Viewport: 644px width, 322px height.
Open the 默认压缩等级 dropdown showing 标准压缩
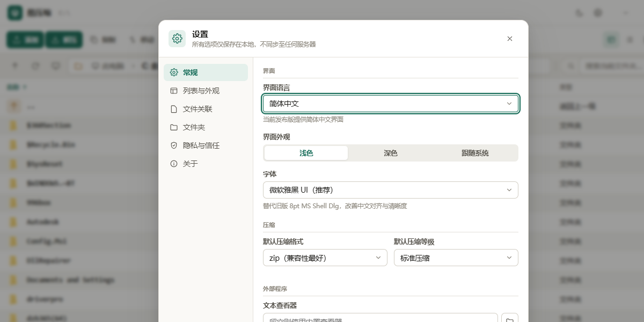pos(456,258)
